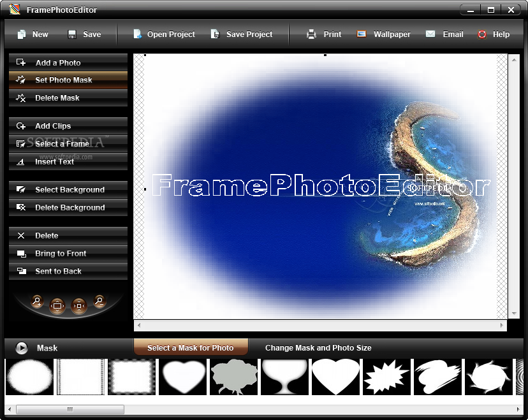
Task: Choose the goblet shaped mask thumbnail
Action: (285, 377)
